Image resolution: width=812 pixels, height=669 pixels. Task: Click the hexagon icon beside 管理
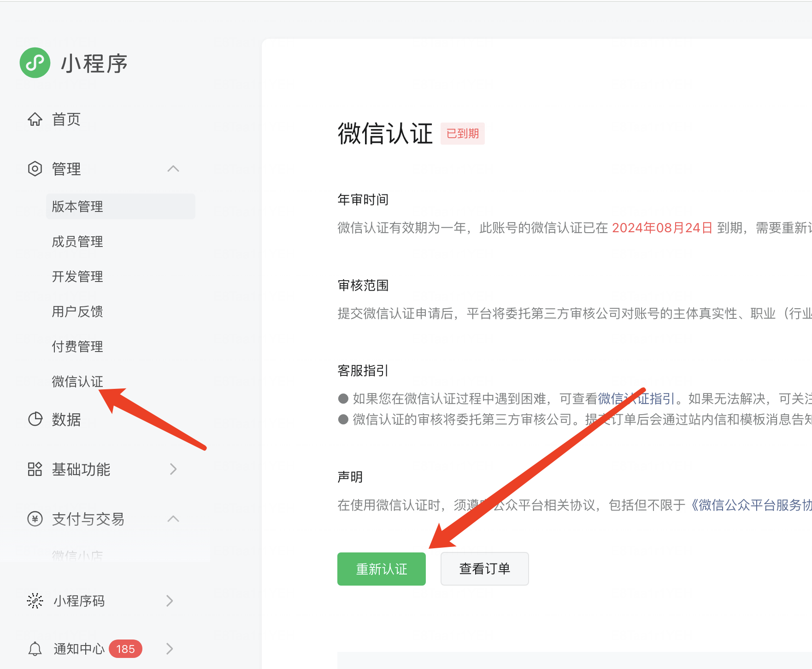pos(35,169)
